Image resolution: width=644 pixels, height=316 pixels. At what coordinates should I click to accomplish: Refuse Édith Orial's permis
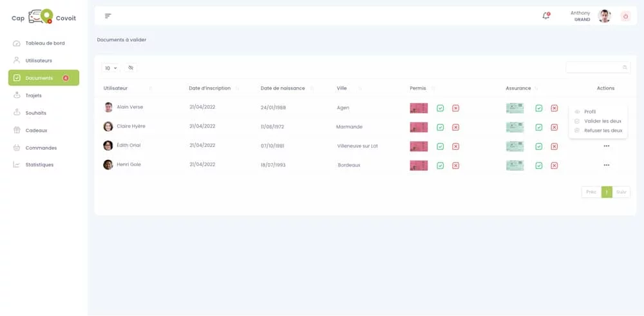[x=455, y=146]
